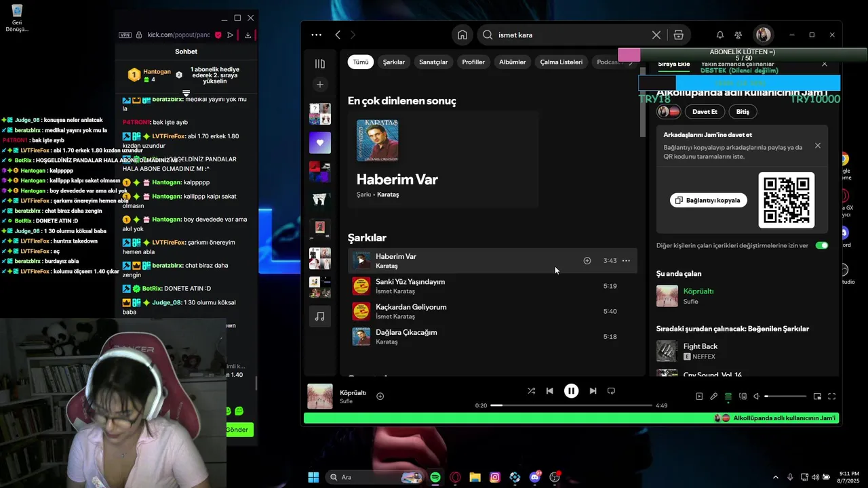Click the Bitiş button to end Jam
The width and height of the screenshot is (868, 488).
[743, 112]
